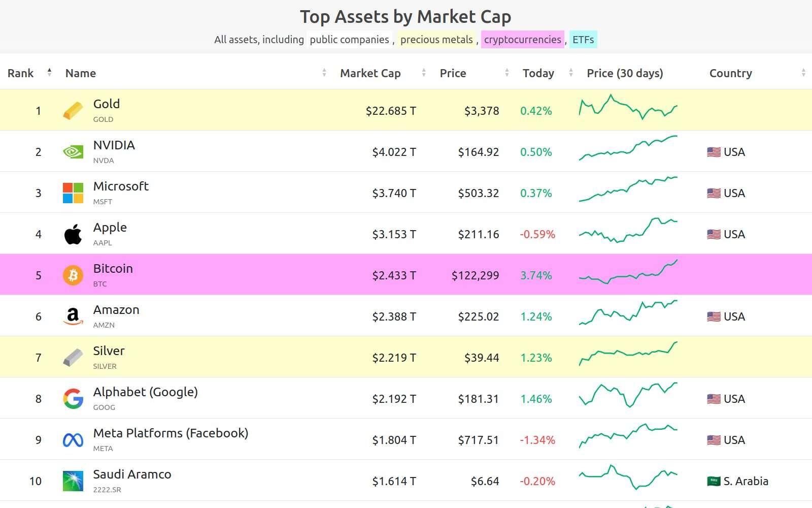
Task: Click the Saudi Aramco logo icon
Action: [x=73, y=481]
